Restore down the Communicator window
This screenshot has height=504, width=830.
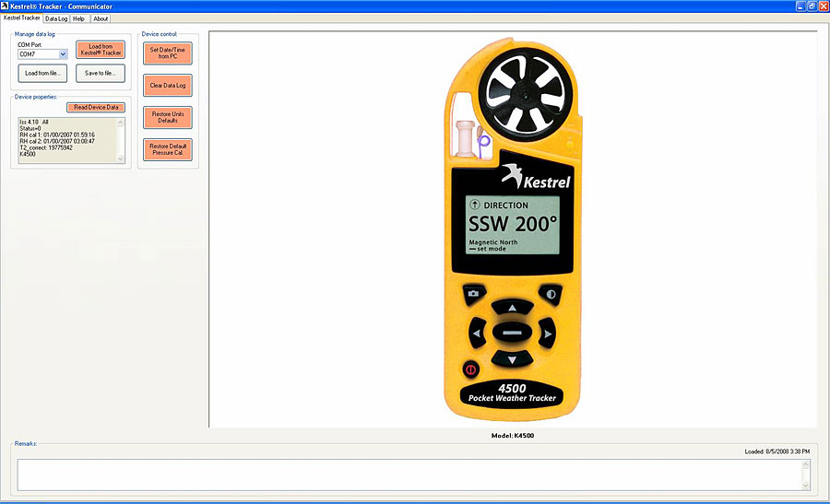coord(812,6)
